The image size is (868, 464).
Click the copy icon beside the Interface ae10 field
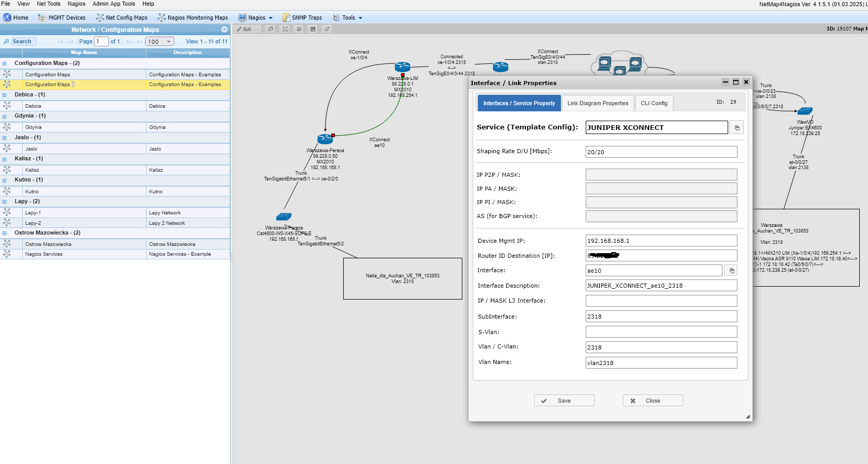[x=731, y=270]
